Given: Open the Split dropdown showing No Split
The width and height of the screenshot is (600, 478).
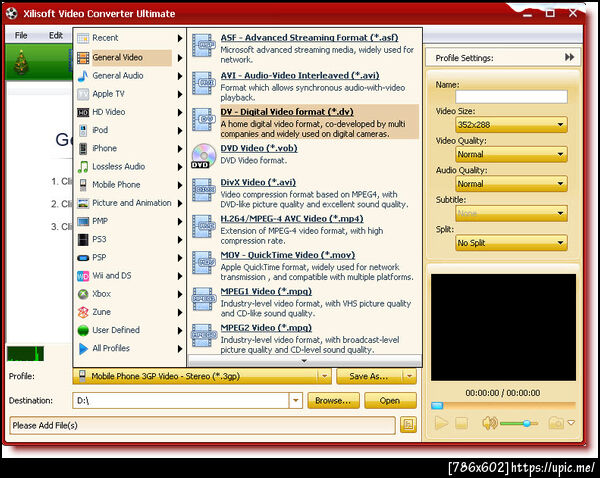Looking at the screenshot, I should tap(511, 243).
